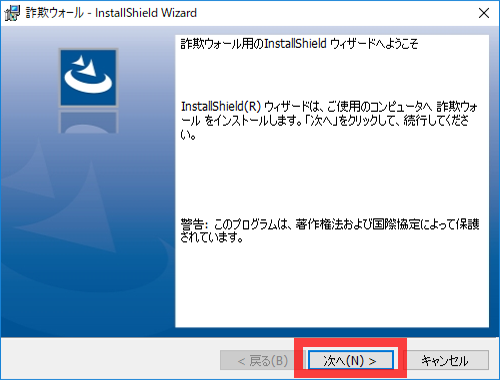The image size is (500, 380).
Task: Click the 詐欺ウォール name in the title bar
Action: coord(54,13)
